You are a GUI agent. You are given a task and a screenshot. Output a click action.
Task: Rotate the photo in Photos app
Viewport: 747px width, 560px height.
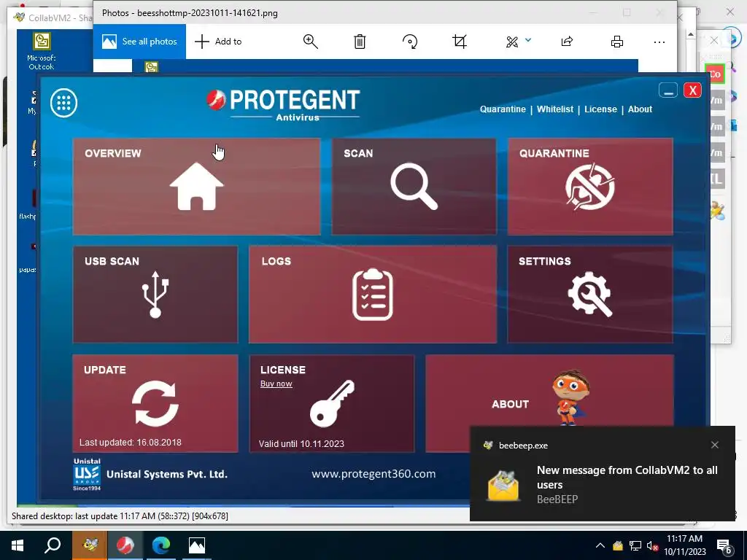click(410, 42)
